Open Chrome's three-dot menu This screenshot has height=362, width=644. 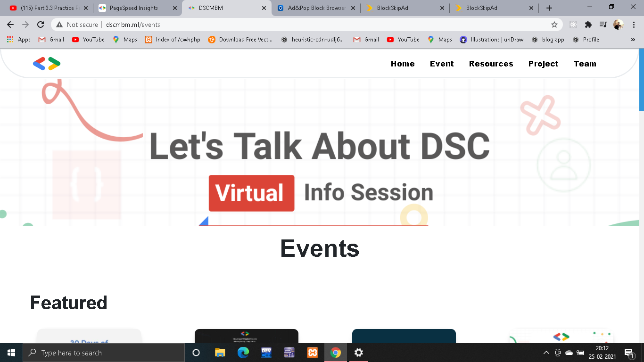coord(633,25)
